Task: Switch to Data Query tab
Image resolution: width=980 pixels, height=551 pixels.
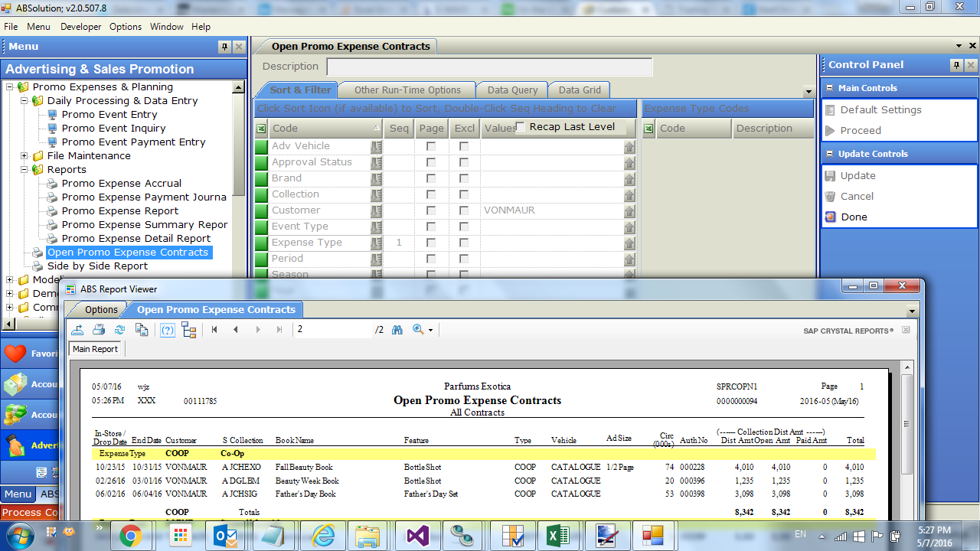Action: 512,90
